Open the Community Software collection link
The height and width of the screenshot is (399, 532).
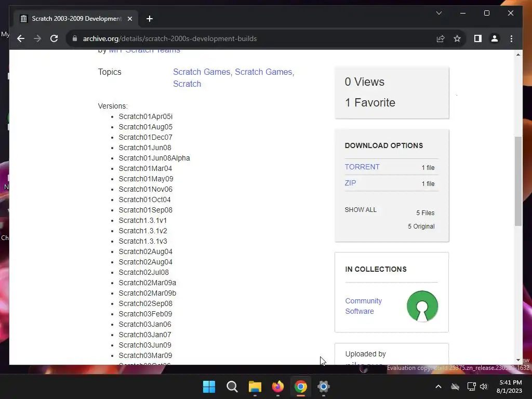363,306
